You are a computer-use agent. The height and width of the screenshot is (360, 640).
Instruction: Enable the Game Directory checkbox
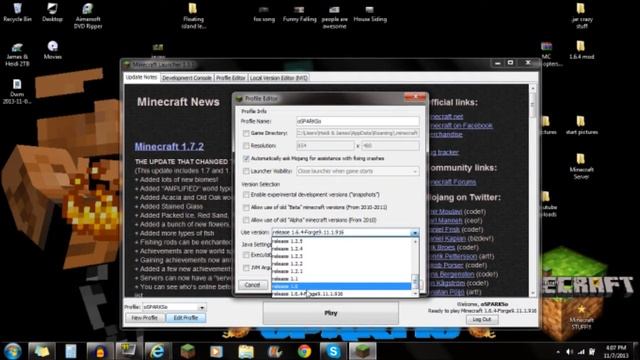[246, 133]
